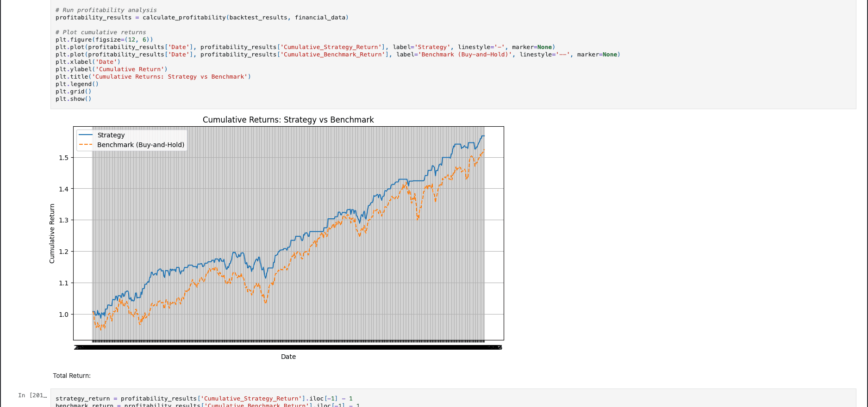This screenshot has height=407, width=868.
Task: Click the 'Date' x-axis label below the chart
Action: pyautogui.click(x=288, y=357)
